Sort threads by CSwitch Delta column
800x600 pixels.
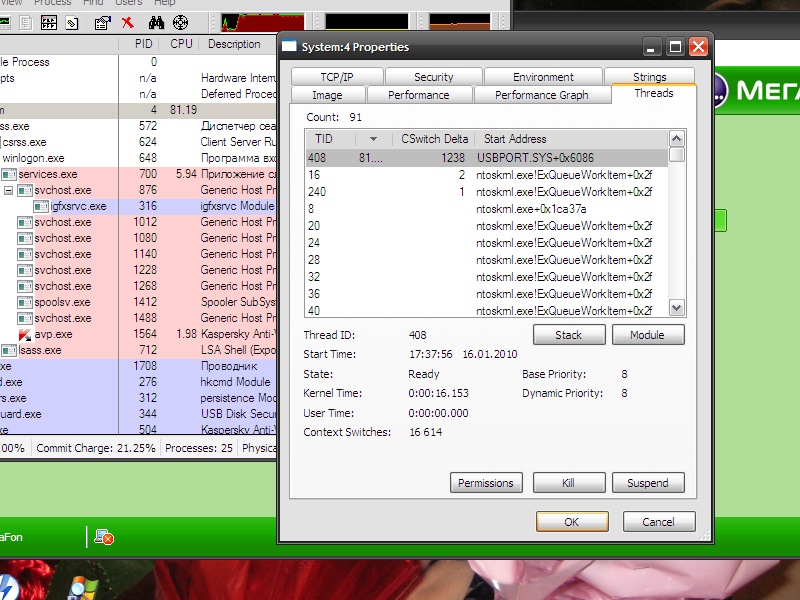pyautogui.click(x=434, y=139)
